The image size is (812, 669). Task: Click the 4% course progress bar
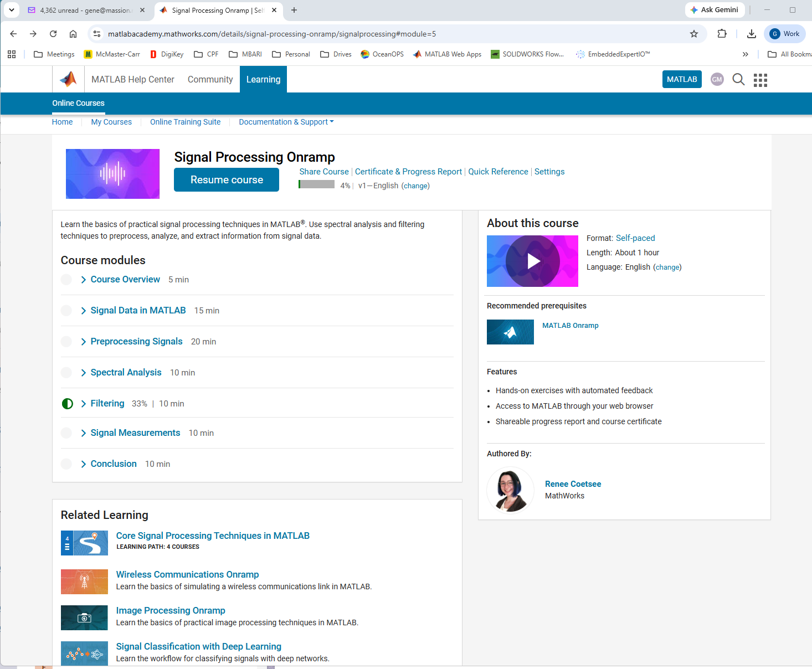point(316,184)
